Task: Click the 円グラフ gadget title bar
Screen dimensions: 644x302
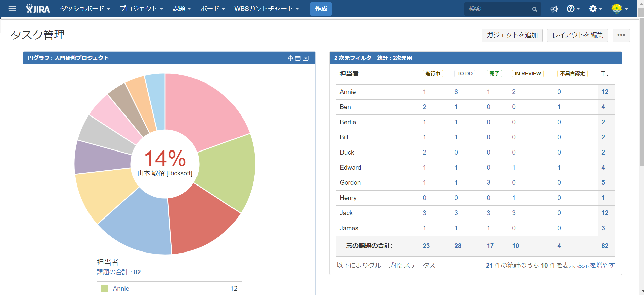Action: click(169, 58)
